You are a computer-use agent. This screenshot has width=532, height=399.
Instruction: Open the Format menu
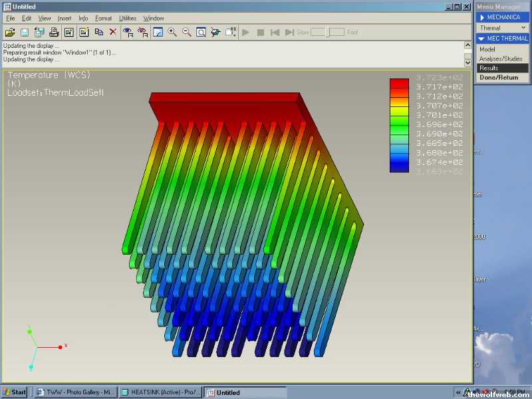click(x=103, y=18)
